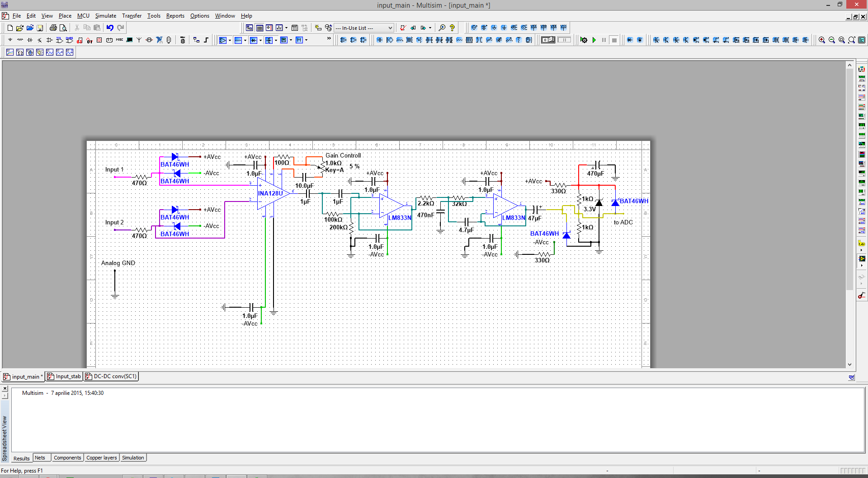
Task: Expand the Grapher dropdown arrow
Action: 286,28
